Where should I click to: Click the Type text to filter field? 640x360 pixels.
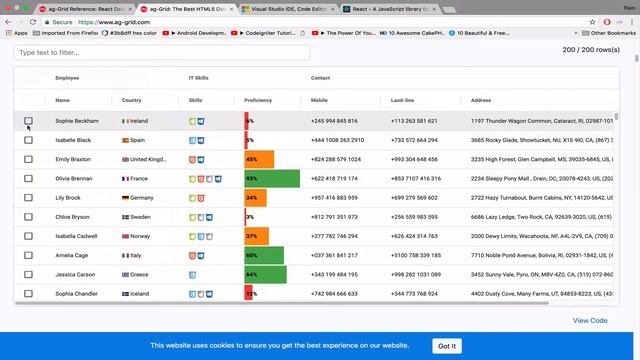tap(162, 53)
